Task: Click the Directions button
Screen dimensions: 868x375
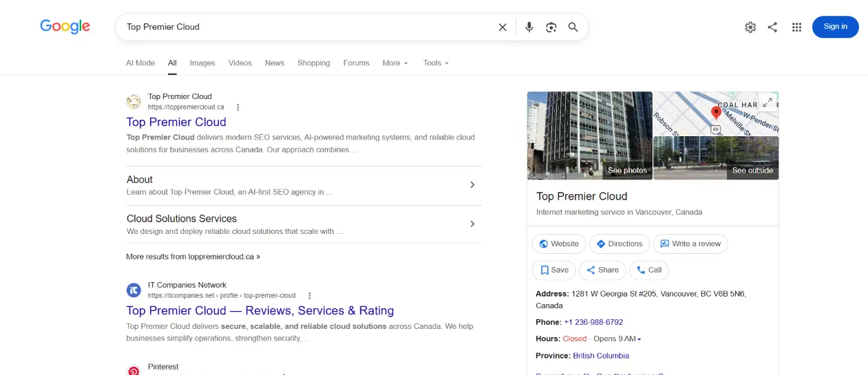Action: point(620,244)
